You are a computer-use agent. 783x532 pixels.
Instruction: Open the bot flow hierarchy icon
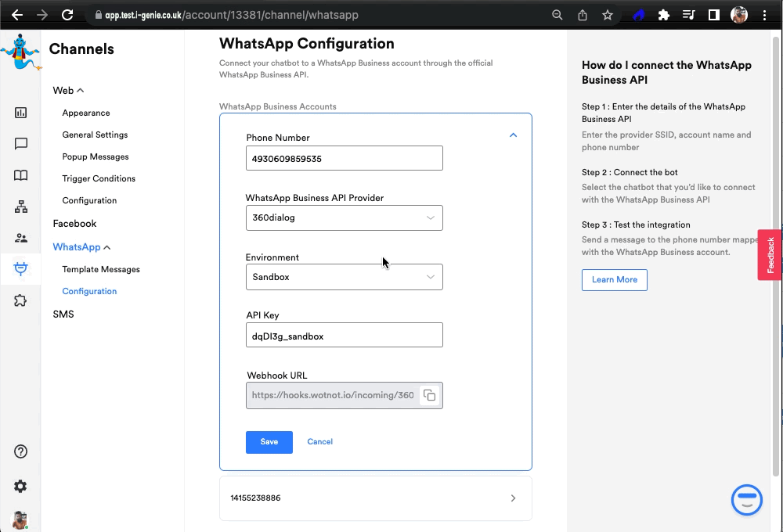point(21,207)
